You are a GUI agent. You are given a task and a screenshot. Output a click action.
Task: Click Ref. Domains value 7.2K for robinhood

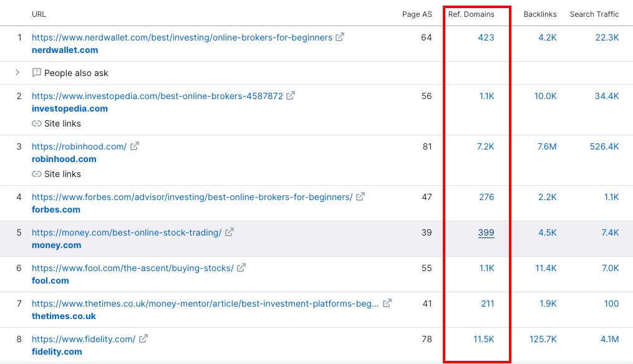[x=486, y=146]
